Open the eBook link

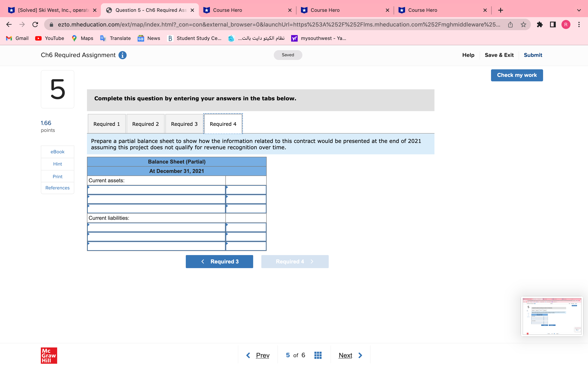point(57,152)
